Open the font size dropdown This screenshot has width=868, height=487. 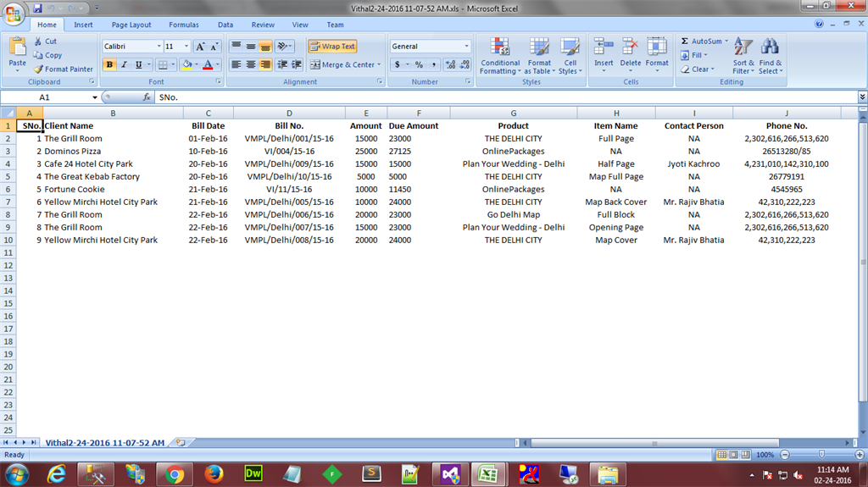click(186, 47)
